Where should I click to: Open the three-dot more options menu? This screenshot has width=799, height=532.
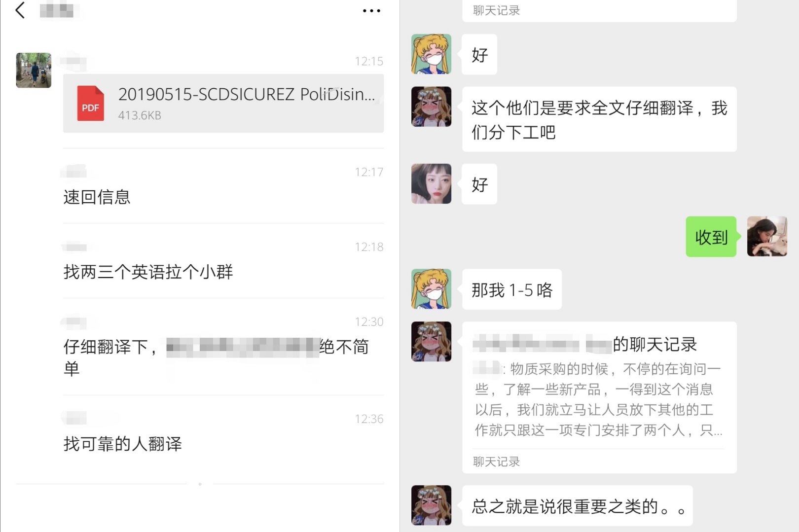coord(371,11)
